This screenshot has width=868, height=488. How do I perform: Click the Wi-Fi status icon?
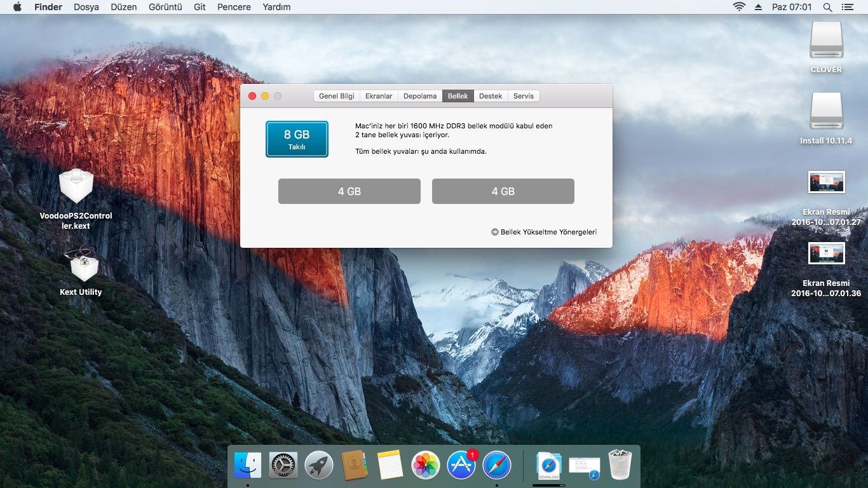click(x=739, y=7)
